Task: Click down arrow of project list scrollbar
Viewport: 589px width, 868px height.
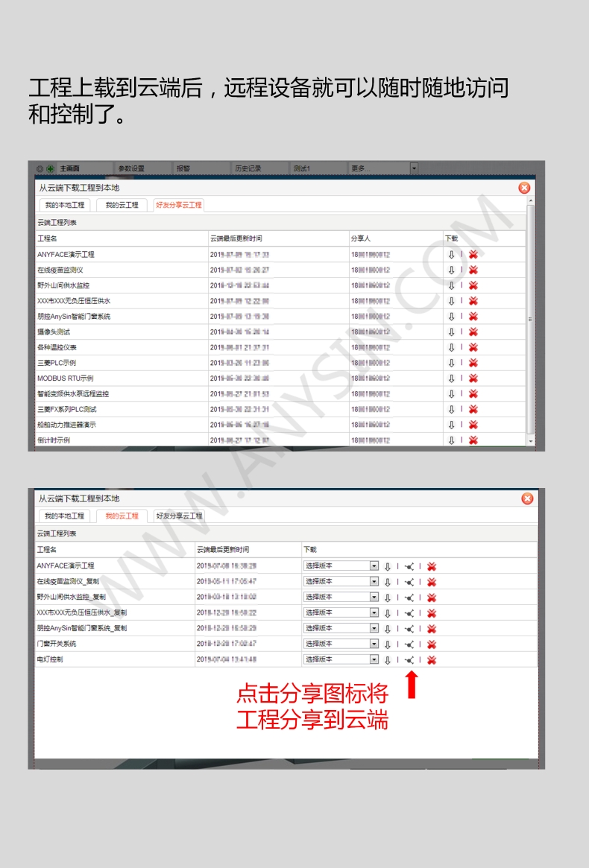Action: click(x=531, y=441)
